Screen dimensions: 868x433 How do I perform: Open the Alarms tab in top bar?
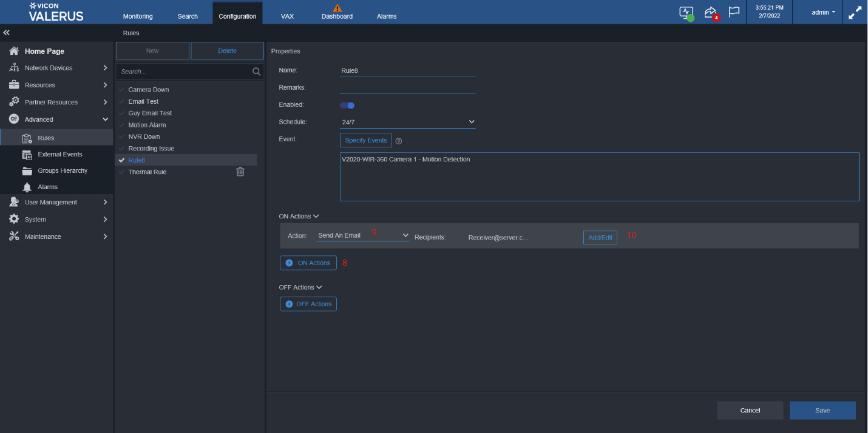pyautogui.click(x=387, y=16)
